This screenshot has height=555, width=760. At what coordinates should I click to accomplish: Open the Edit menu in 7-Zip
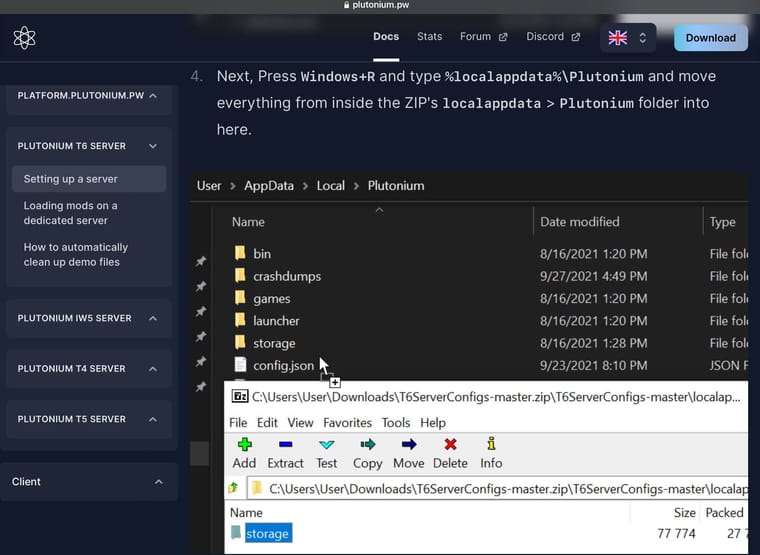click(267, 423)
